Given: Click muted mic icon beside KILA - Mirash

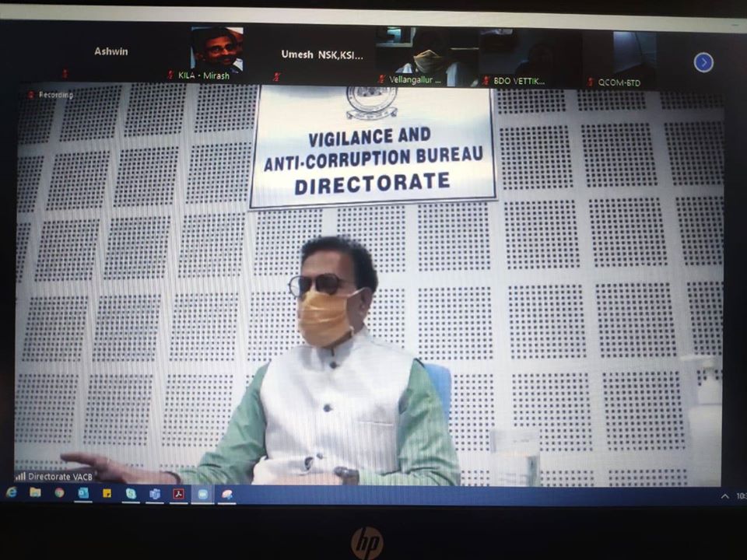Looking at the screenshot, I should click(x=170, y=75).
